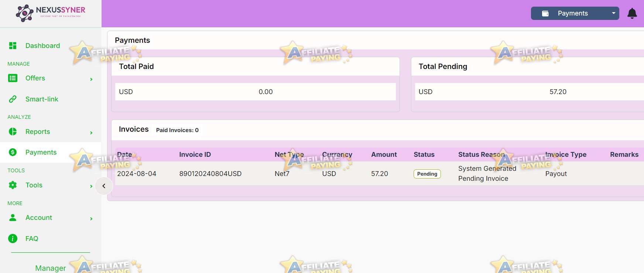
Task: Click the Total Paid card heading
Action: coord(136,66)
